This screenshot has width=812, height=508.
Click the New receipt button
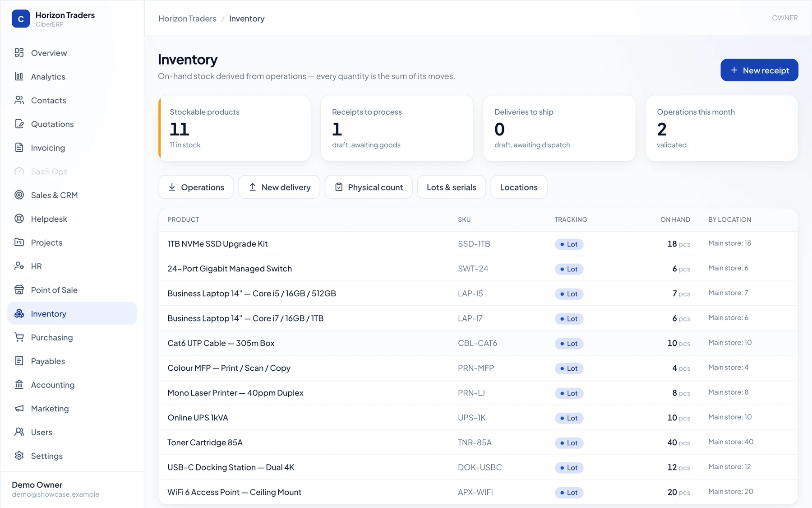(759, 70)
